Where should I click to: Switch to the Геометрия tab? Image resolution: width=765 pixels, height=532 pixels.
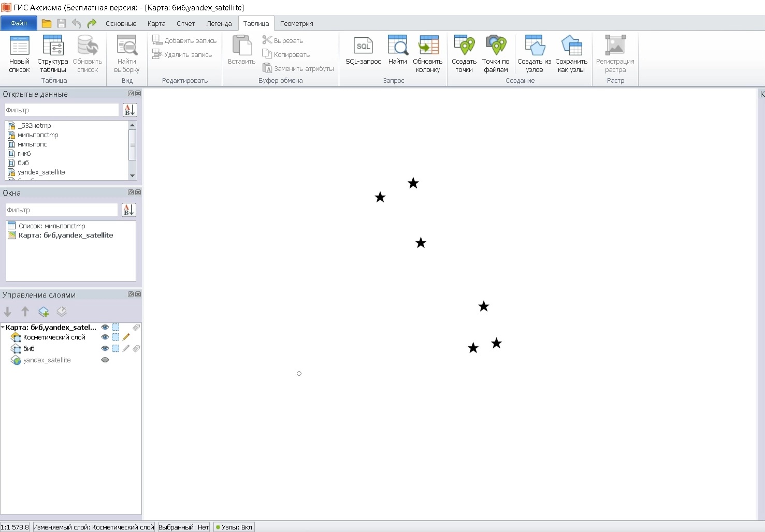(296, 23)
